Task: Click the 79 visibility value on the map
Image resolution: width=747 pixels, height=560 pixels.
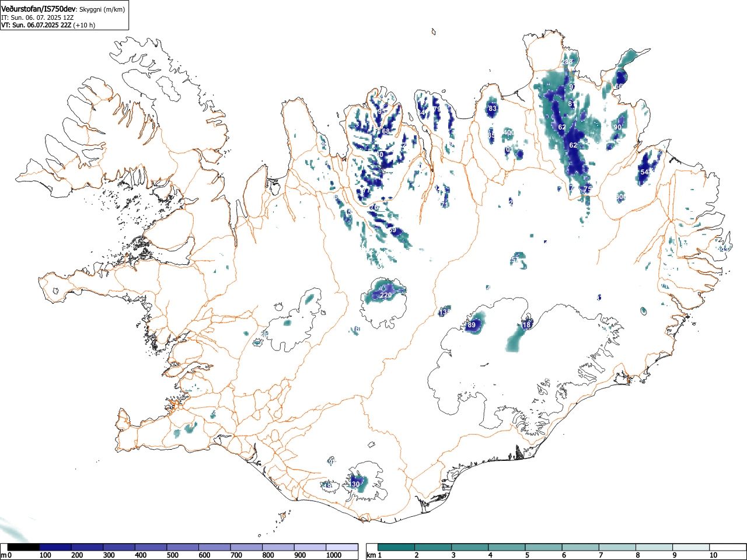Action: 437,109
